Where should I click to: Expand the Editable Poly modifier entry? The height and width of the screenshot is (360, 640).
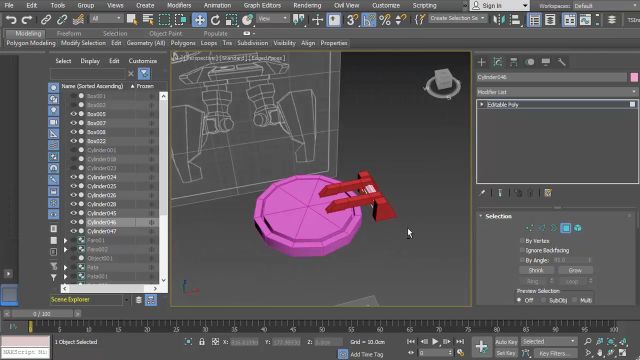tap(482, 104)
